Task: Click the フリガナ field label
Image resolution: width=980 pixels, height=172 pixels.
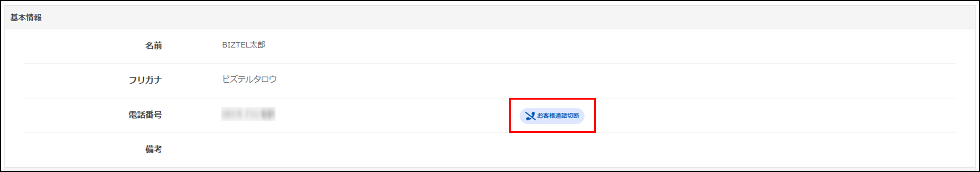Action: pos(145,80)
